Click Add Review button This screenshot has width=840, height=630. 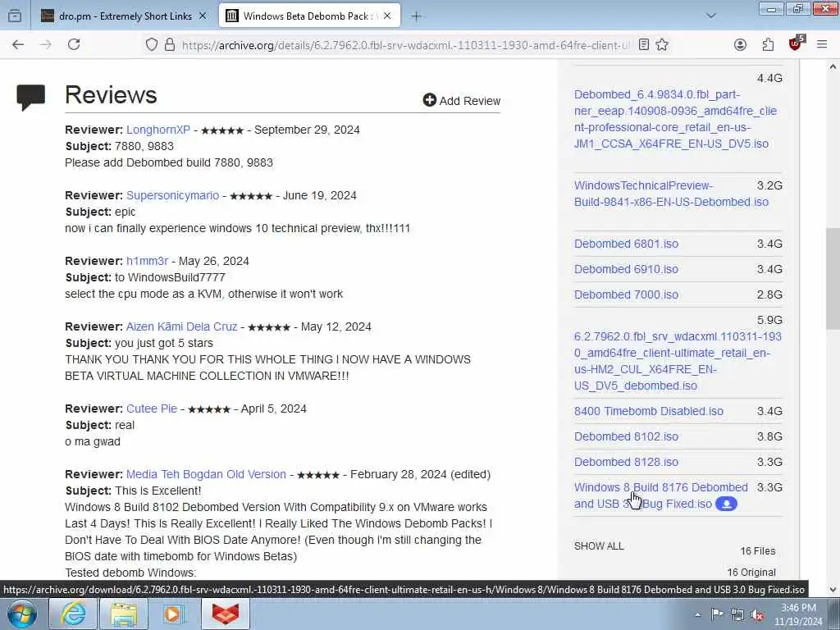tap(462, 101)
